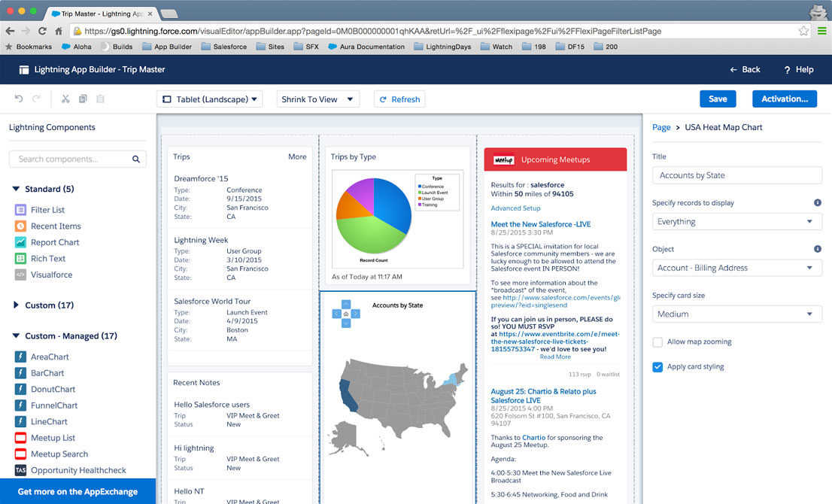Click the Refresh button
This screenshot has width=832, height=504.
[x=399, y=99]
